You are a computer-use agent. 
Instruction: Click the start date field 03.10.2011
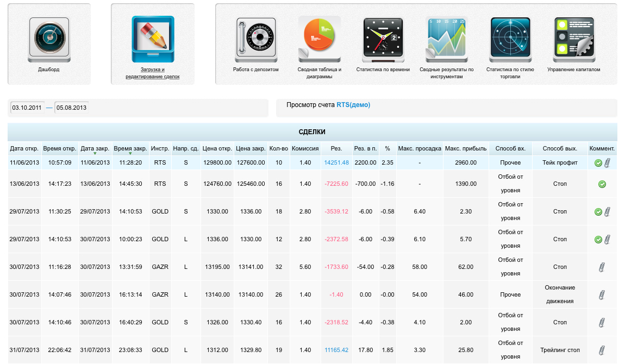pyautogui.click(x=27, y=108)
